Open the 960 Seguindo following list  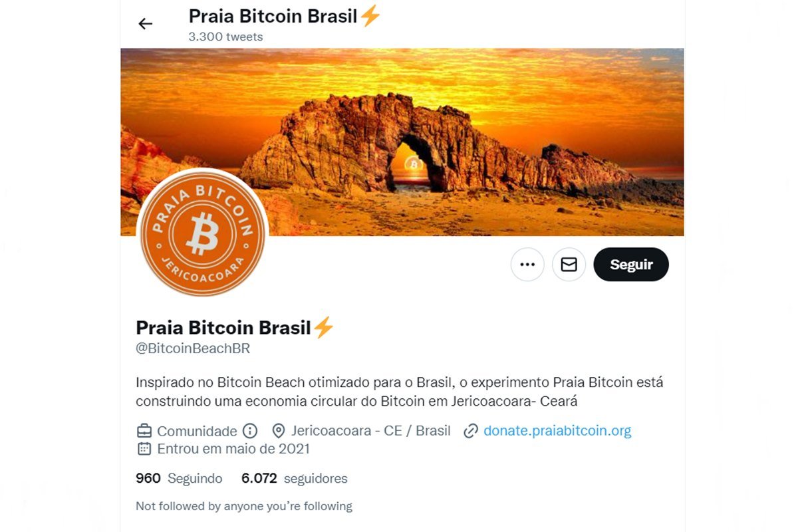pos(179,479)
